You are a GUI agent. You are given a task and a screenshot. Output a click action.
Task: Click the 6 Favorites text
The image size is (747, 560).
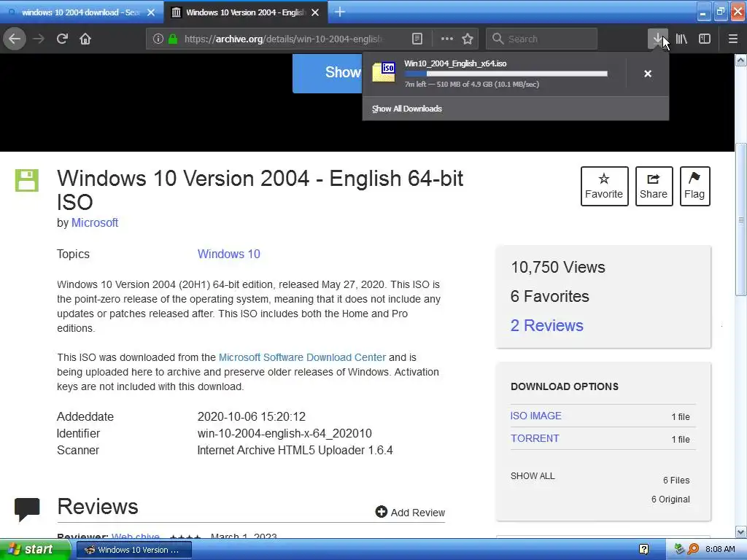pyautogui.click(x=550, y=296)
